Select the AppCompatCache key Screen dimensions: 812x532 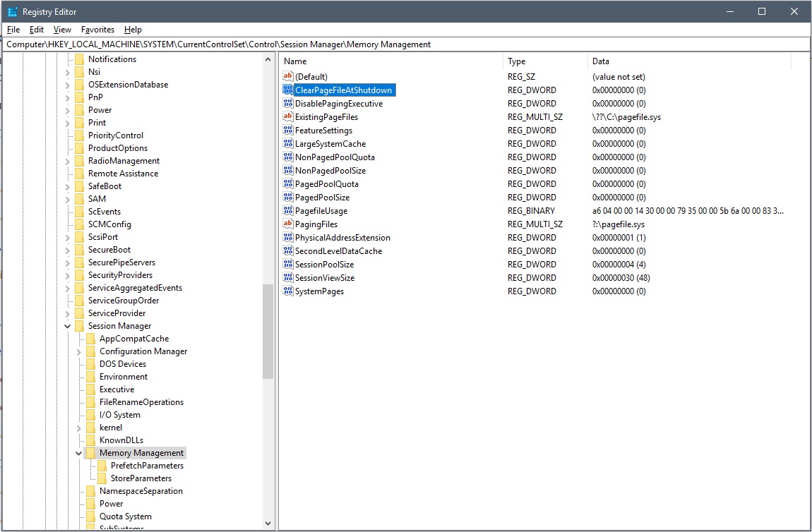134,339
